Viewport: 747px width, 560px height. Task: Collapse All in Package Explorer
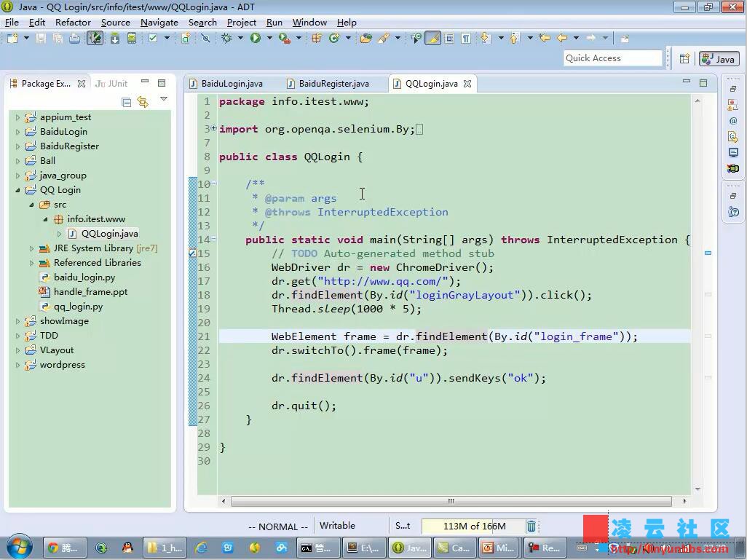point(126,102)
